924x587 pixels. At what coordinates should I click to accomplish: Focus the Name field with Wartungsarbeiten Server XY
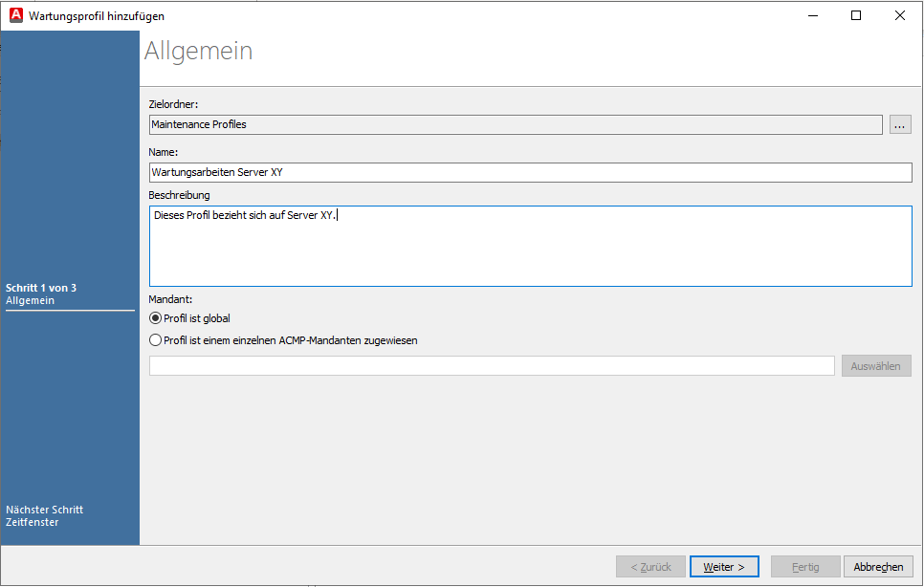(530, 172)
